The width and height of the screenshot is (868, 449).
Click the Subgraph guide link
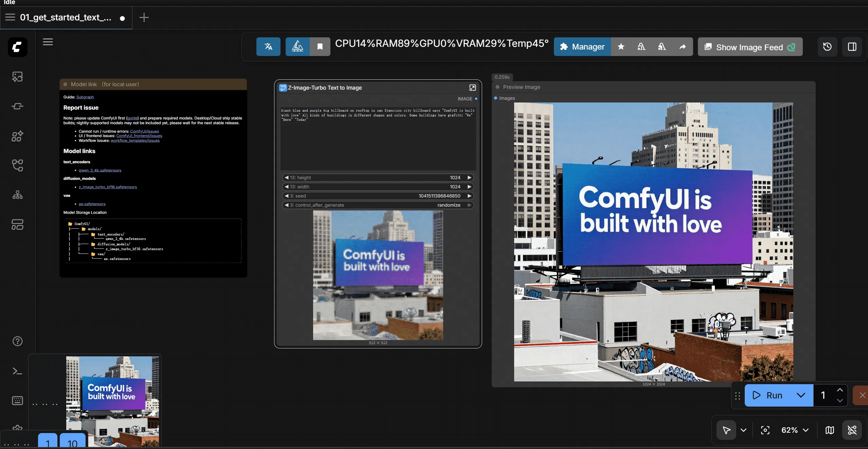[84, 97]
